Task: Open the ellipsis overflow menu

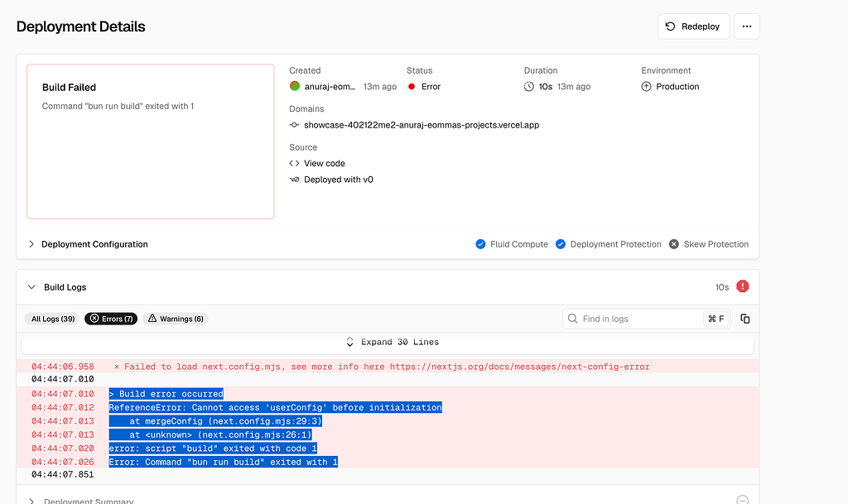Action: tap(746, 26)
